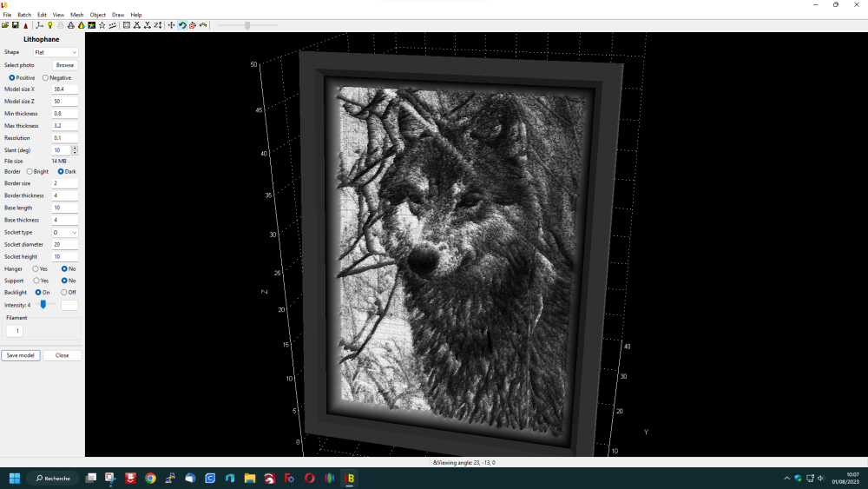Screen dimensions: 868x489
Task: Click the dotted wireframe mesh icon
Action: 61,25
